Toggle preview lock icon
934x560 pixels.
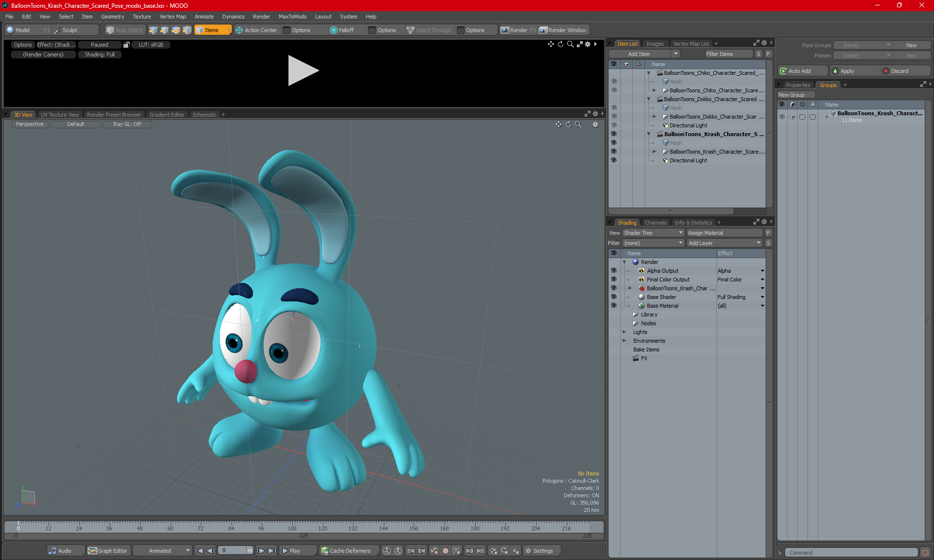pyautogui.click(x=126, y=45)
